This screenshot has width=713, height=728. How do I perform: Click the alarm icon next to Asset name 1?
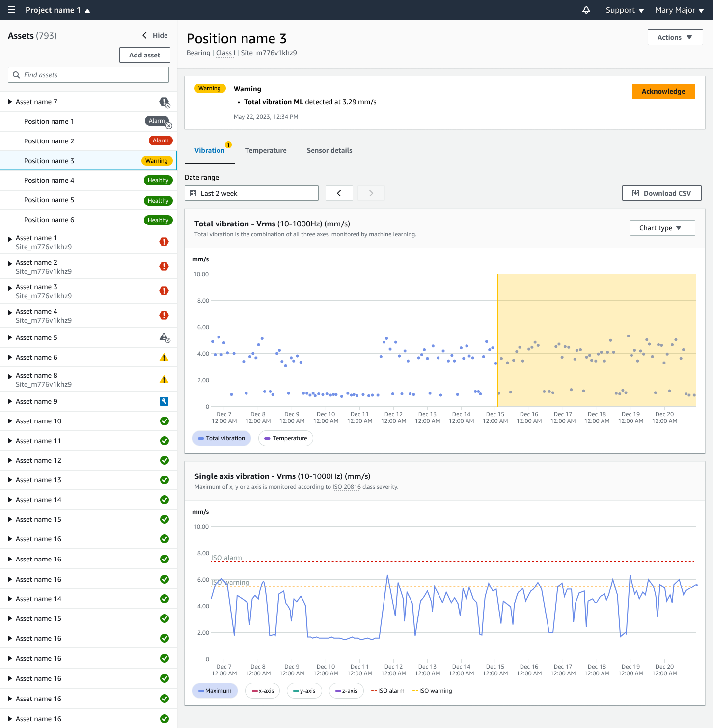click(x=164, y=241)
